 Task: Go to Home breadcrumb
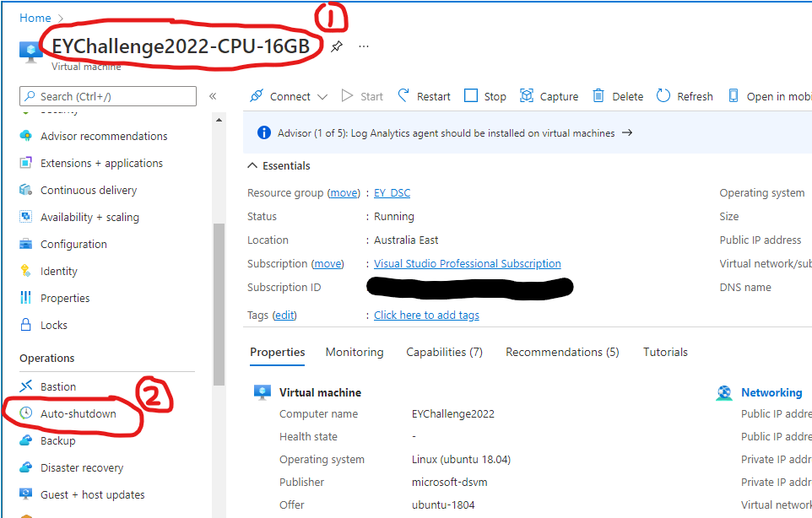click(x=35, y=18)
